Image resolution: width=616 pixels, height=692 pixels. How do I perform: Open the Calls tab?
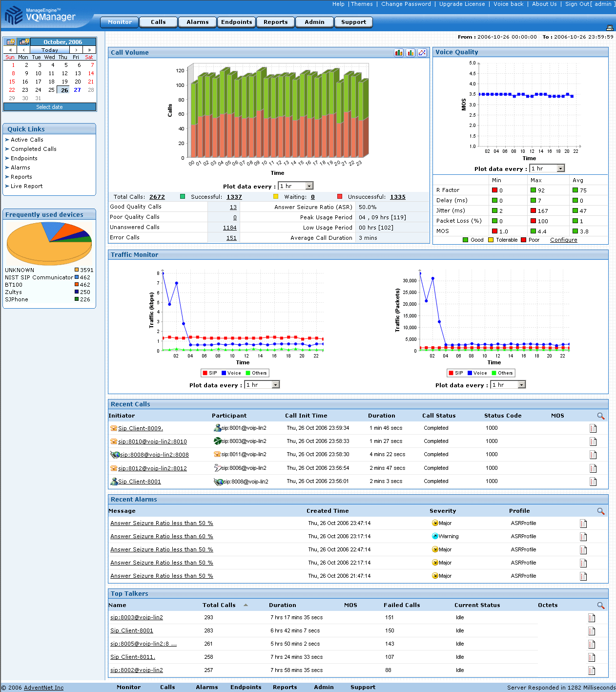[158, 22]
